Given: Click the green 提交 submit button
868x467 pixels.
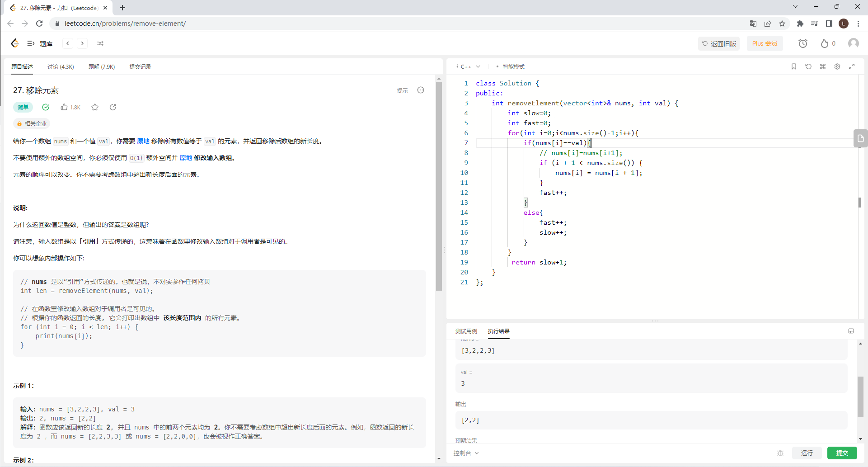Looking at the screenshot, I should point(842,453).
